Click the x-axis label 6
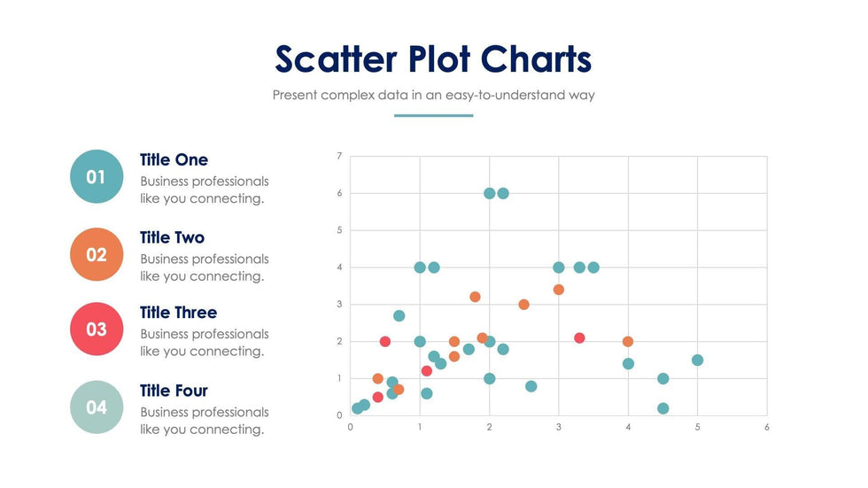868x488 pixels. pos(766,428)
